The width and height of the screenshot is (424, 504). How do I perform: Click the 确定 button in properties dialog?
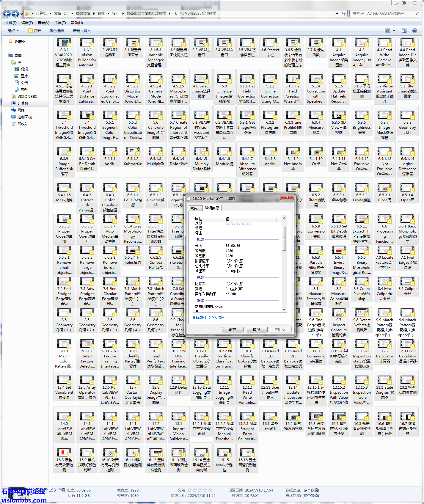tap(233, 329)
